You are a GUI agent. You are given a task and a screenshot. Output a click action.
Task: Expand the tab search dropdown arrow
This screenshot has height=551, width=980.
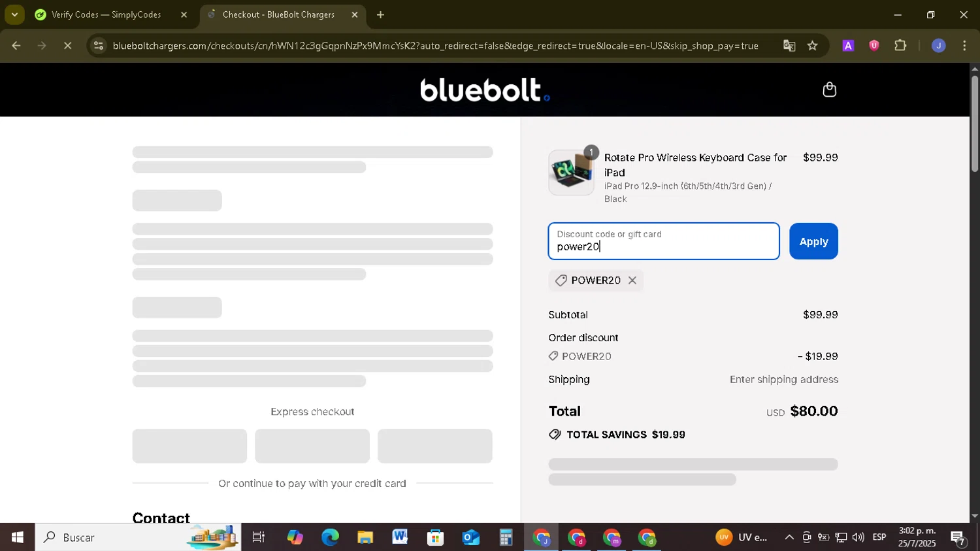[14, 14]
